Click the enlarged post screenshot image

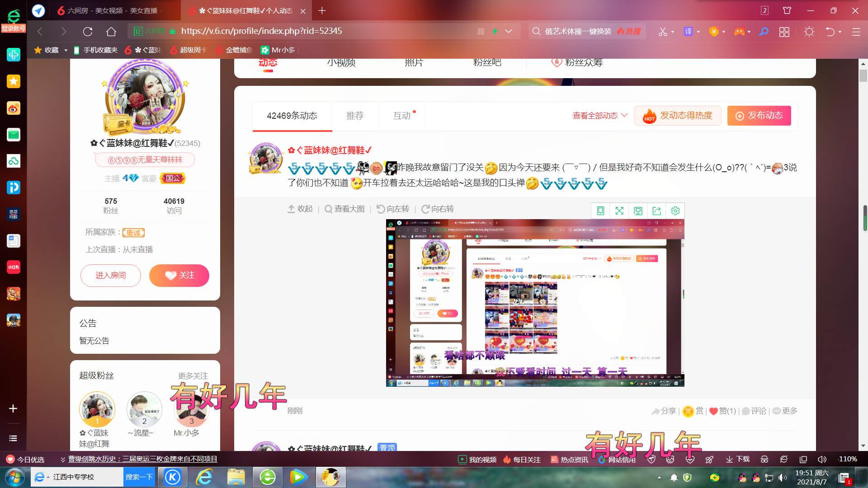click(535, 303)
